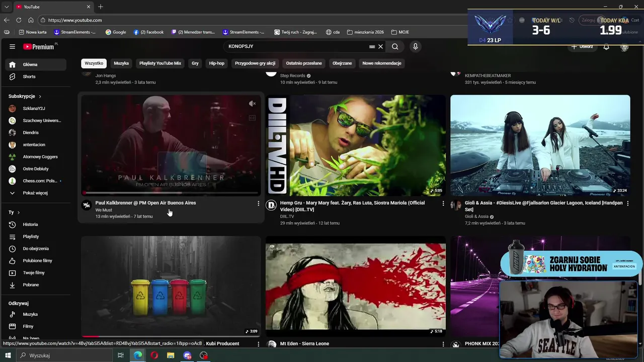Open the Facebook bookmark
644x362 pixels.
click(x=148, y=32)
